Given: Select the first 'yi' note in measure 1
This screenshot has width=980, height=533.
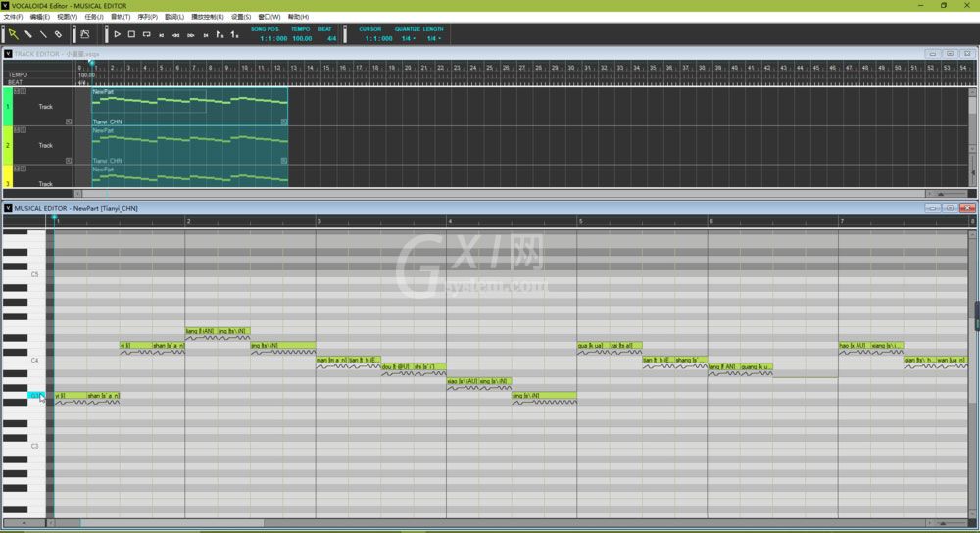Looking at the screenshot, I should click(x=70, y=396).
